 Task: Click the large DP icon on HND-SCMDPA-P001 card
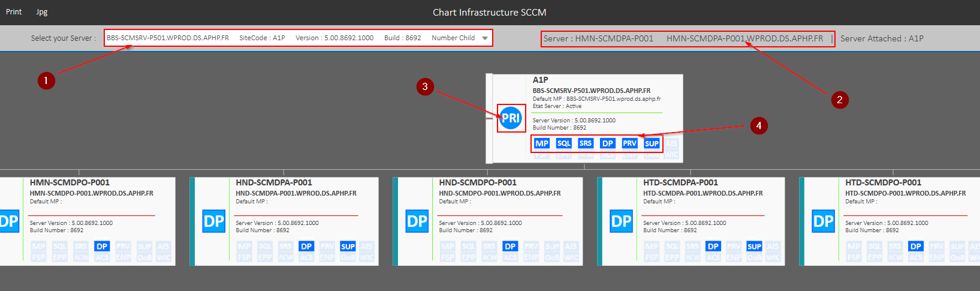click(x=214, y=221)
